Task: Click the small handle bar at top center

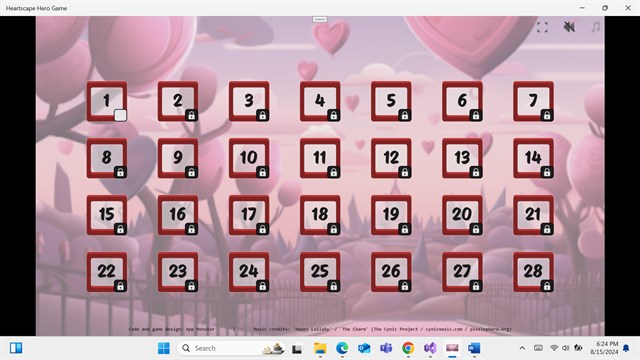Action: 320,19
